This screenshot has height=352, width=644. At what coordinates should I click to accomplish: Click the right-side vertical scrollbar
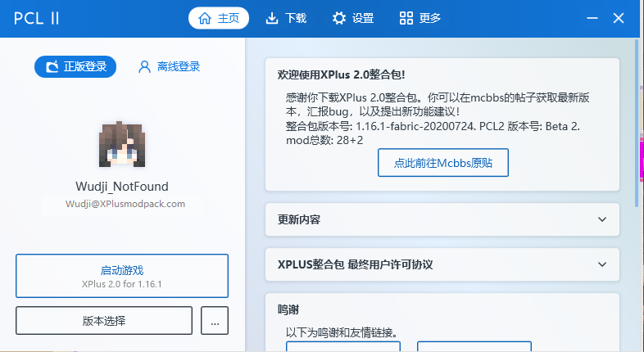[x=637, y=123]
